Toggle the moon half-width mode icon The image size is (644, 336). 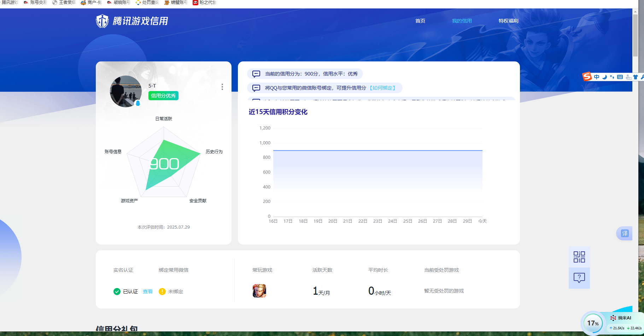coord(604,77)
